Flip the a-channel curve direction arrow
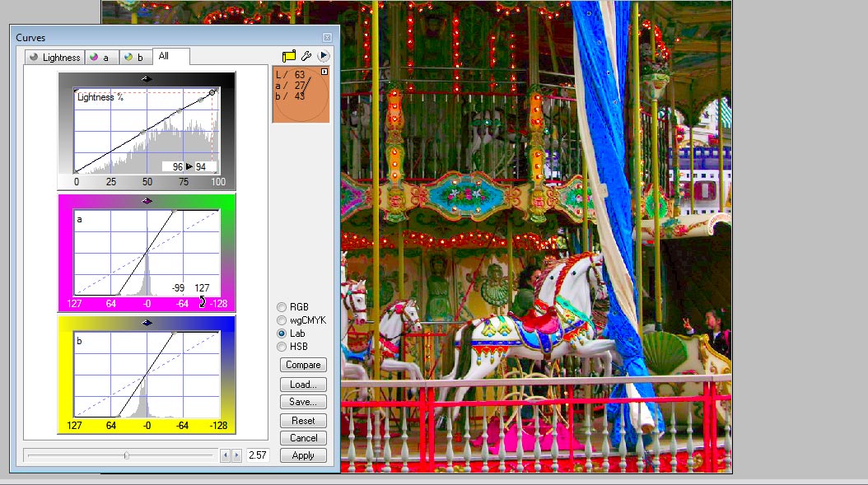The height and width of the screenshot is (485, 868). point(146,201)
